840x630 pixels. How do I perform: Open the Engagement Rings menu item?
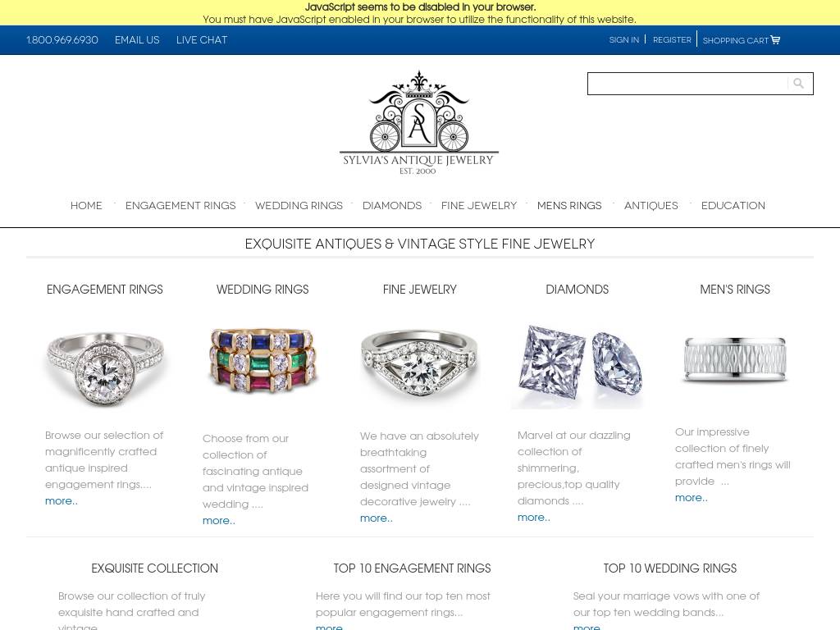180,206
